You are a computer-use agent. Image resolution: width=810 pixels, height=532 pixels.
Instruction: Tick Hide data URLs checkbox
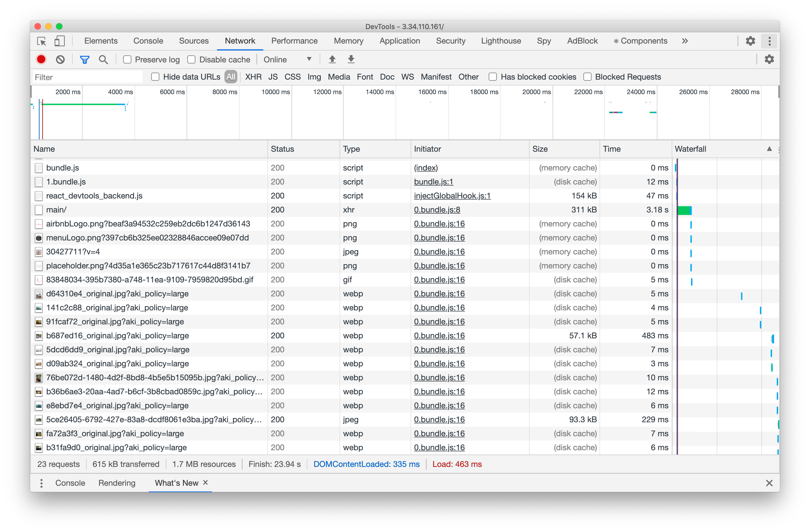click(155, 77)
